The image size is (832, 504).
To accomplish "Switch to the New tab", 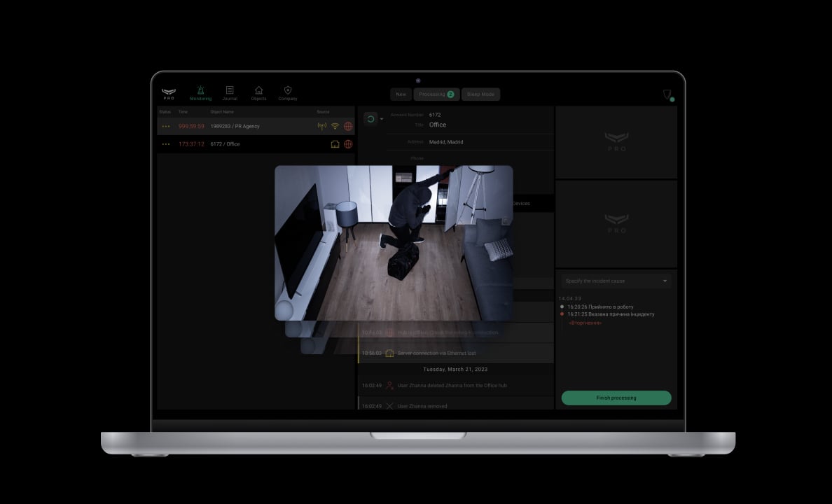I will click(401, 94).
